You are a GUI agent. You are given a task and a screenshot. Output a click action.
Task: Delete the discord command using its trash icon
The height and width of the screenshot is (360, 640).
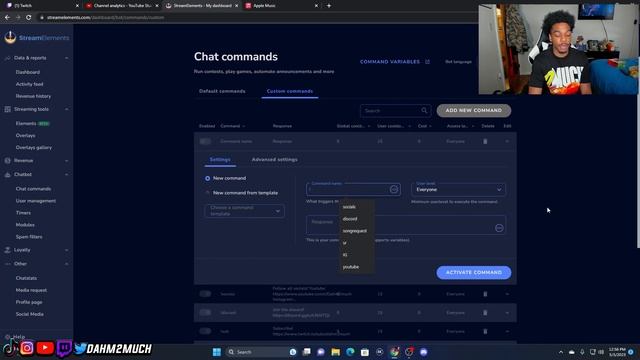pos(485,313)
